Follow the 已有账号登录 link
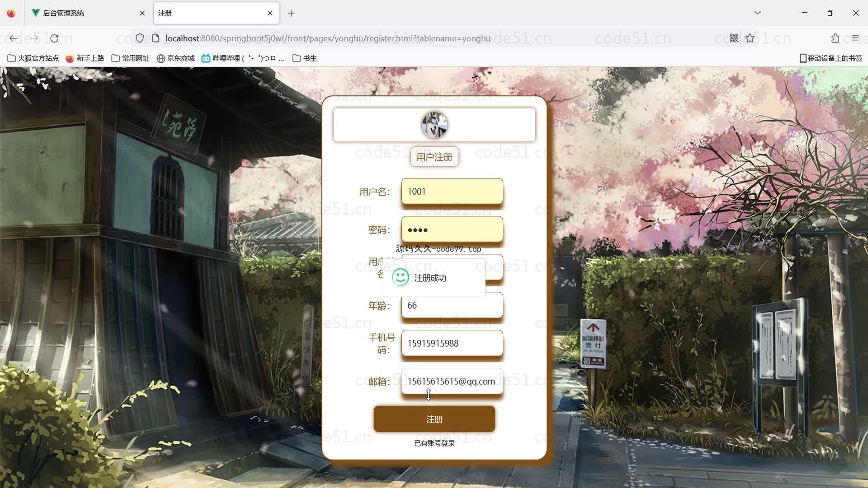Screen dimensions: 868x488 tap(434, 443)
